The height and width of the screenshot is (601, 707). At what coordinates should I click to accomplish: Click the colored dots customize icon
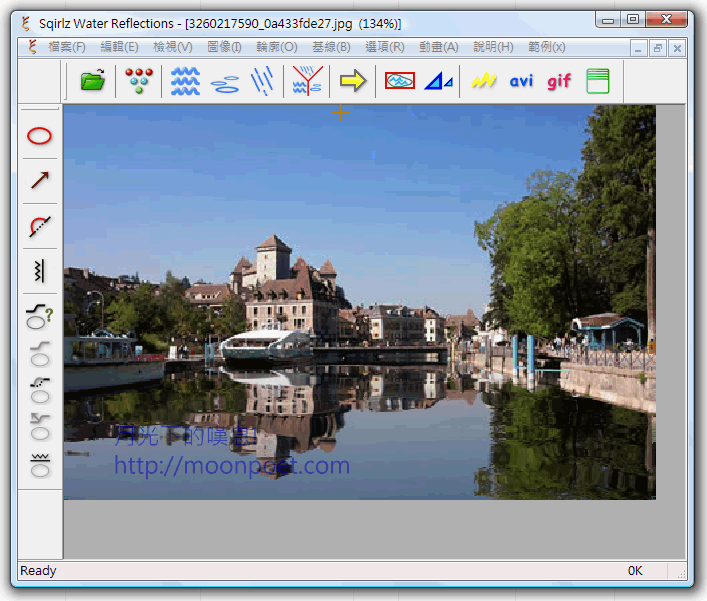[138, 81]
